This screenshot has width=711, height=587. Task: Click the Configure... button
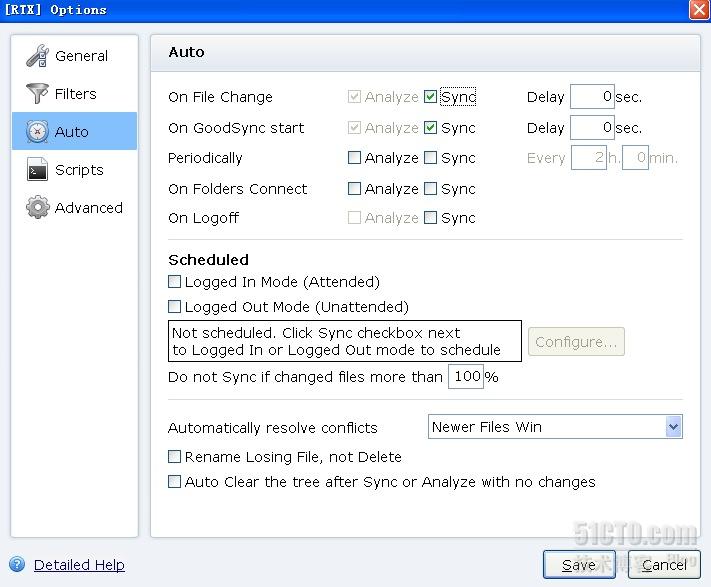(x=576, y=341)
